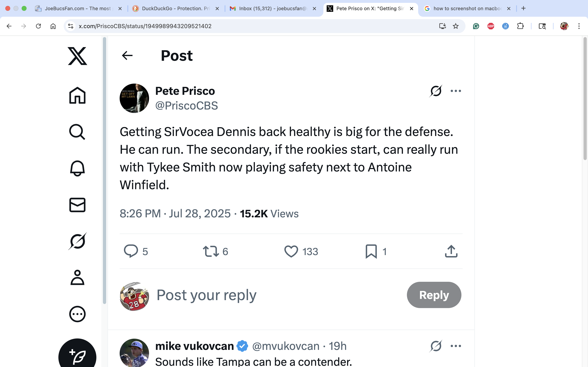The image size is (588, 367).
Task: Bookmark Pete Prisco's post
Action: pyautogui.click(x=371, y=251)
